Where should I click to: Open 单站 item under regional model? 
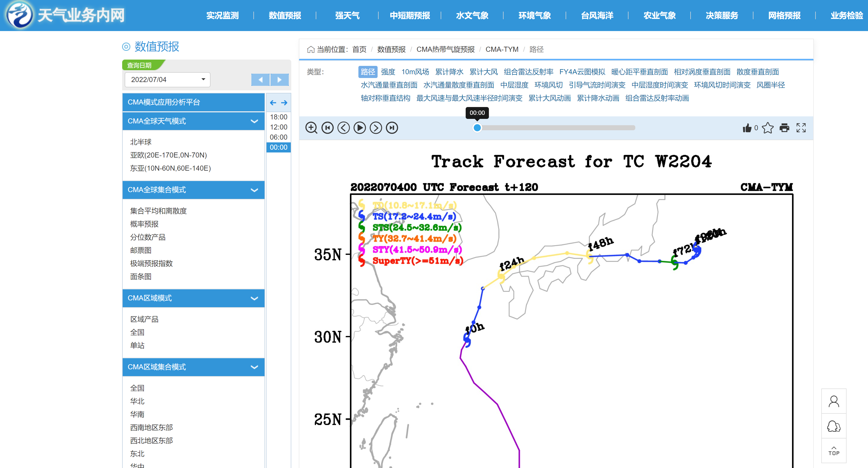137,345
